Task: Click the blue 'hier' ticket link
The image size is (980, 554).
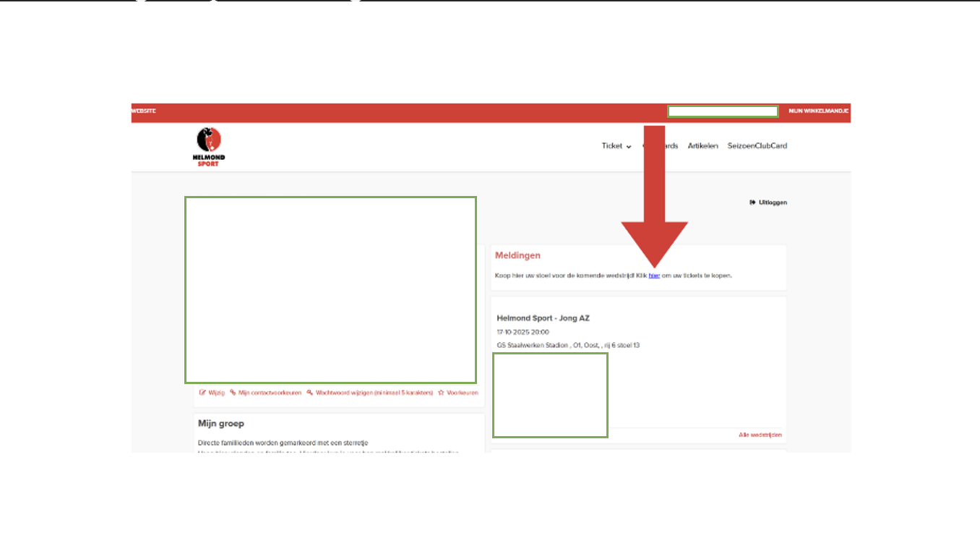Action: [x=654, y=276]
